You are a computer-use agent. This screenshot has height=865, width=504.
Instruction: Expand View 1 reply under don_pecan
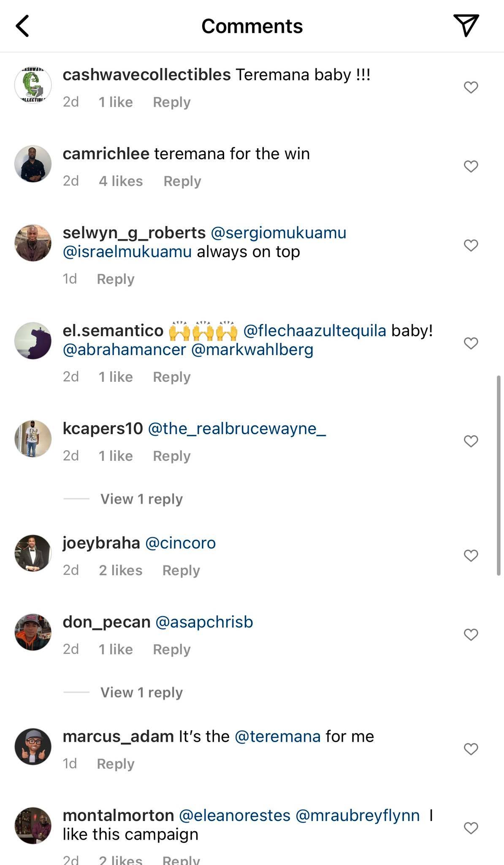pos(141,692)
